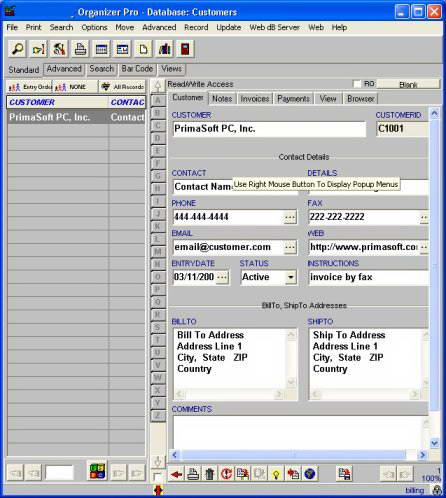Click the printer icon in bottom toolbar

pos(193,474)
